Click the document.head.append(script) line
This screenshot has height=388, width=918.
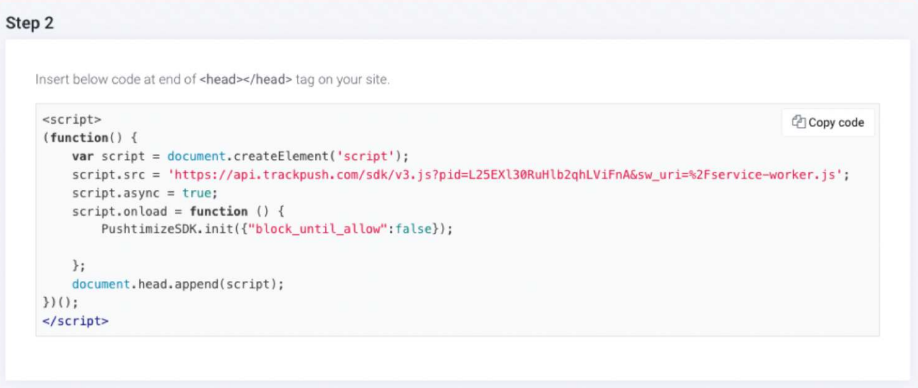(178, 284)
